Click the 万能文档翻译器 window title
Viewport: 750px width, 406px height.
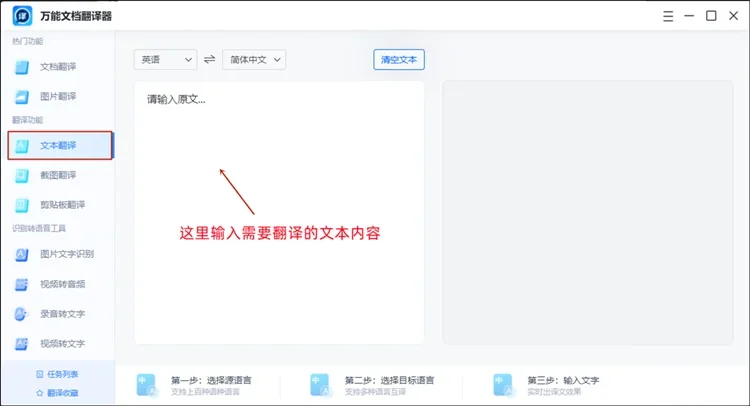(76, 16)
